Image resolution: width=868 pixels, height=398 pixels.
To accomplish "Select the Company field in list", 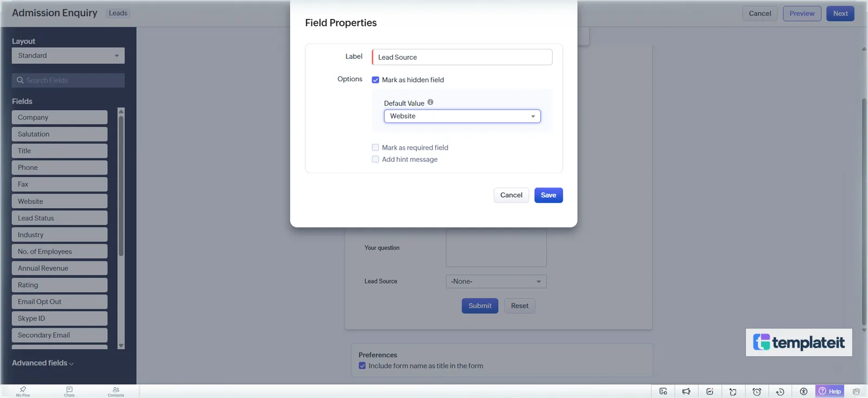I will [x=60, y=117].
